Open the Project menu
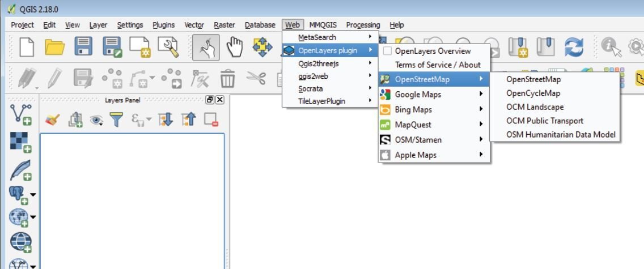This screenshot has height=269, width=644. coord(22,25)
